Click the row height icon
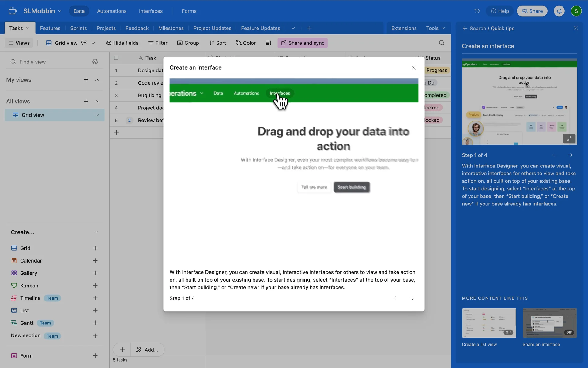The width and height of the screenshot is (588, 368). [x=268, y=43]
